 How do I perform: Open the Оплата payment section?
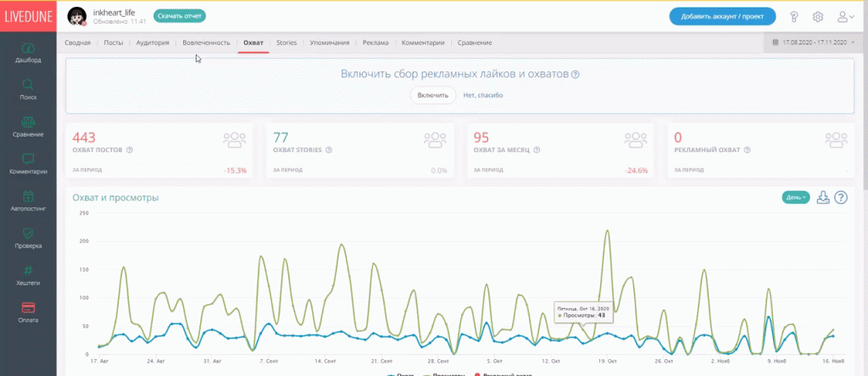tap(28, 311)
